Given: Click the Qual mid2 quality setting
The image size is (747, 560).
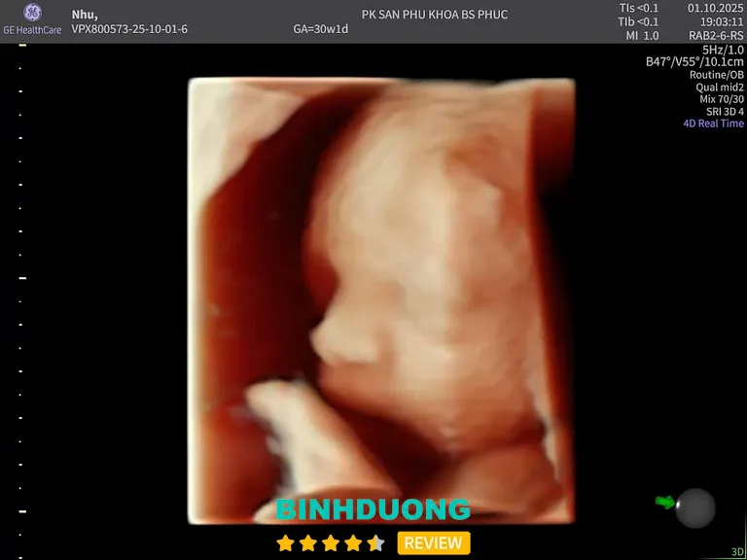Looking at the screenshot, I should (x=719, y=87).
